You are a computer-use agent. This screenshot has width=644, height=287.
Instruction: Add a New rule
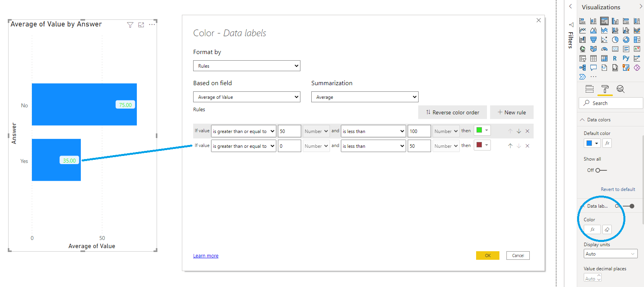[x=511, y=112]
